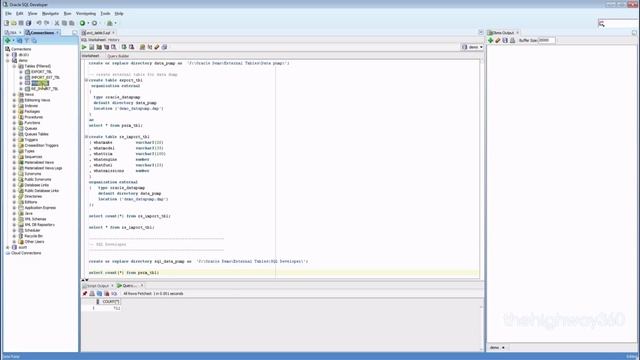Open the Help menu
Viewport: 640px width, 360px height.
[x=119, y=13]
